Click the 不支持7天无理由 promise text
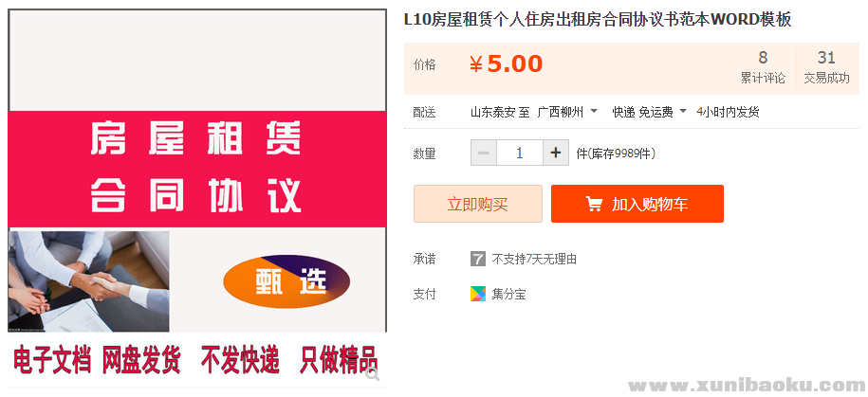Screen dimensions: 868x397 point(534,259)
